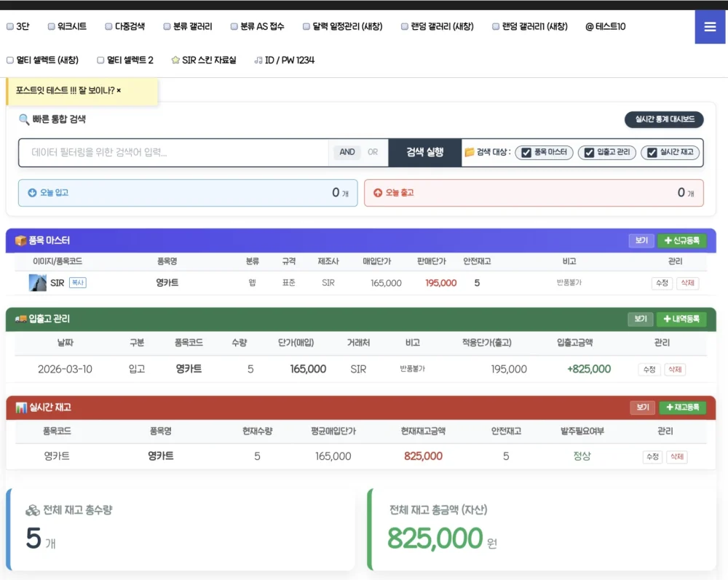Click the 오늘 출고 summary card
The height and width of the screenshot is (580, 728).
coord(534,193)
